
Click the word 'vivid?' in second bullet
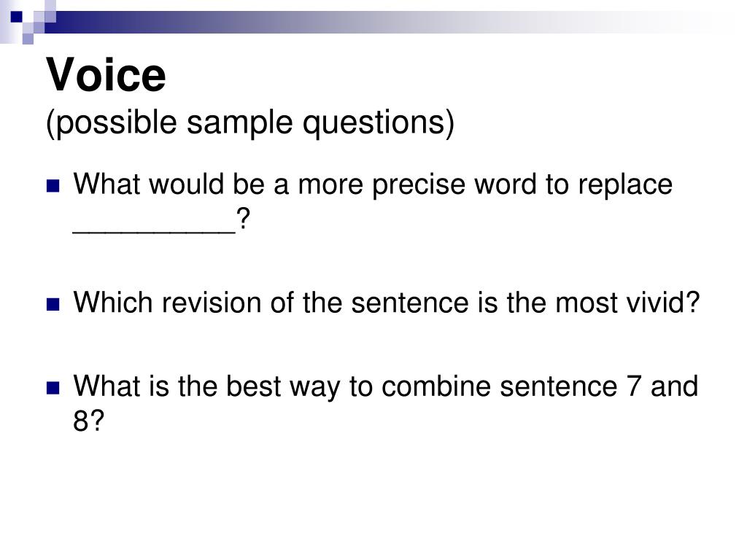(x=662, y=303)
